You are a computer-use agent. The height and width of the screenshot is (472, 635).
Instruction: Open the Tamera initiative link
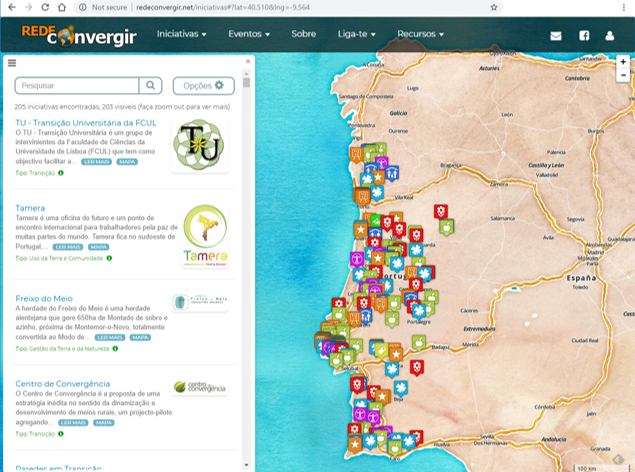point(30,208)
